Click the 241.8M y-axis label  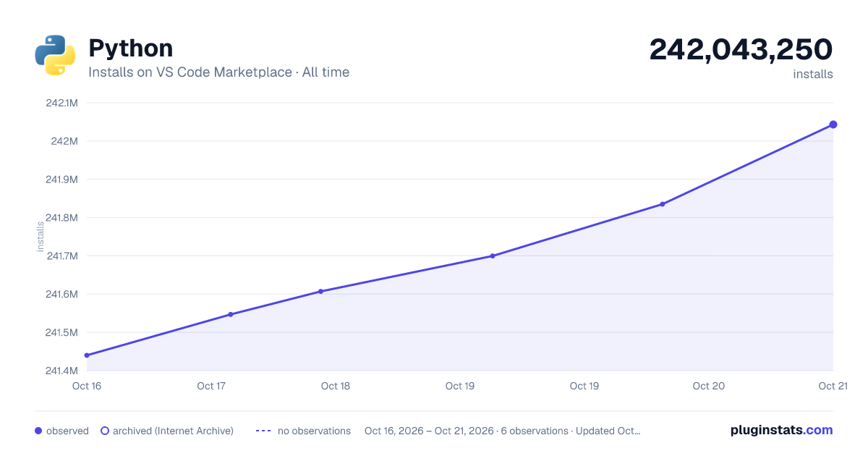pyautogui.click(x=62, y=218)
